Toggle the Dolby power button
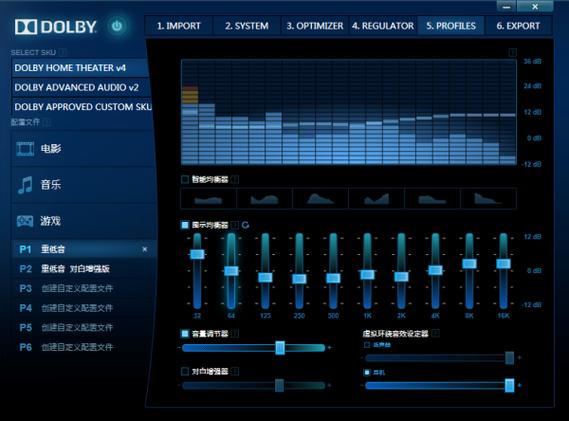 [117, 26]
